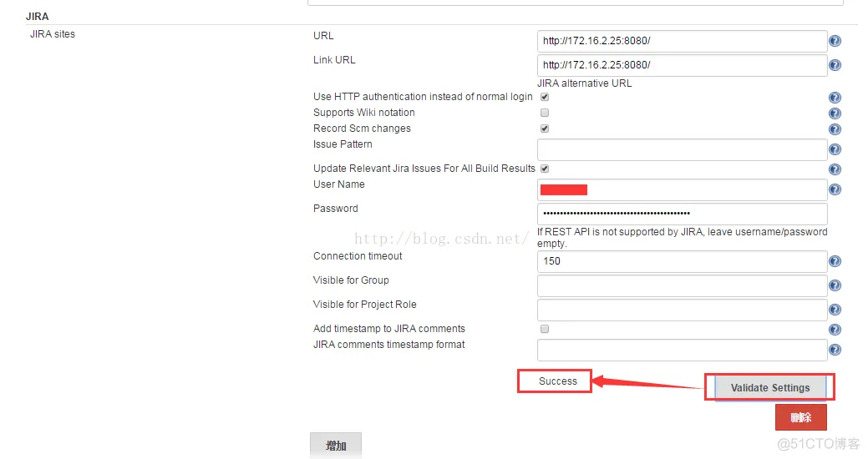Click the Password label
Image resolution: width=868 pixels, height=459 pixels.
(x=336, y=209)
